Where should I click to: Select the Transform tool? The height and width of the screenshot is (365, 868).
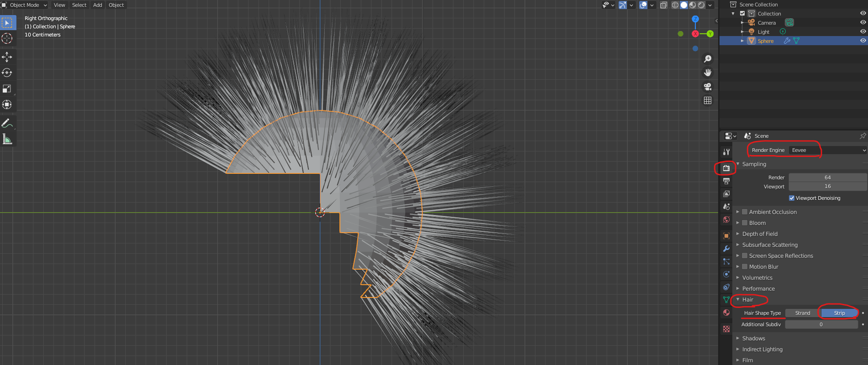point(7,104)
